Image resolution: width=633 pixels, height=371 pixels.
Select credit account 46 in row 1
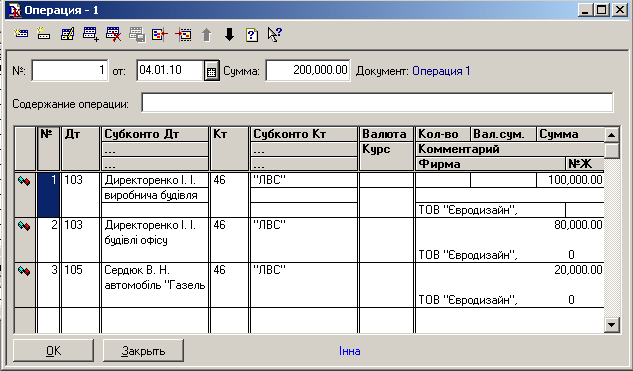(x=229, y=195)
